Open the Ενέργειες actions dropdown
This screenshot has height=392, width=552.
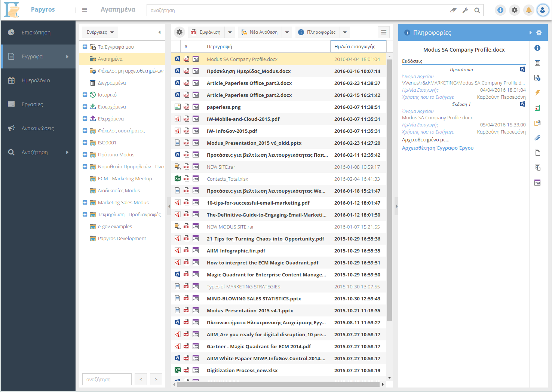[x=100, y=32]
